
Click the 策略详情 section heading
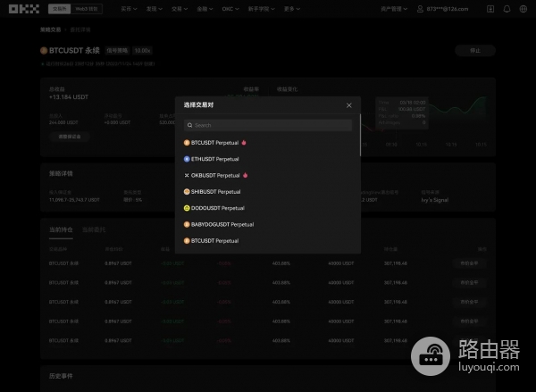tap(61, 173)
